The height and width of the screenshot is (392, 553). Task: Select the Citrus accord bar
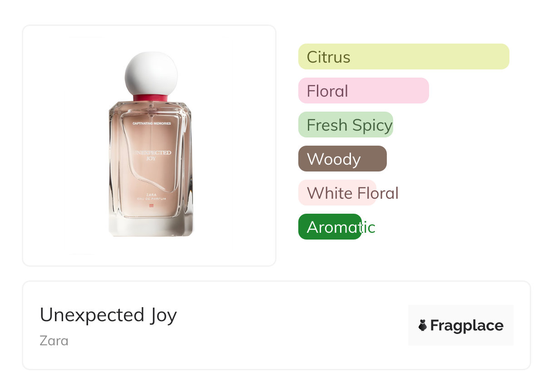(x=404, y=57)
